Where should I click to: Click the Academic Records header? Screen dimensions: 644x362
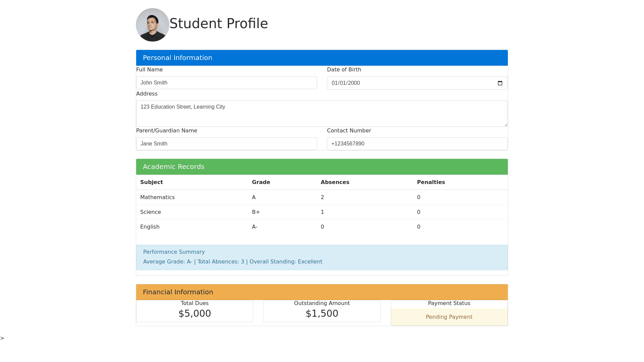click(322, 167)
